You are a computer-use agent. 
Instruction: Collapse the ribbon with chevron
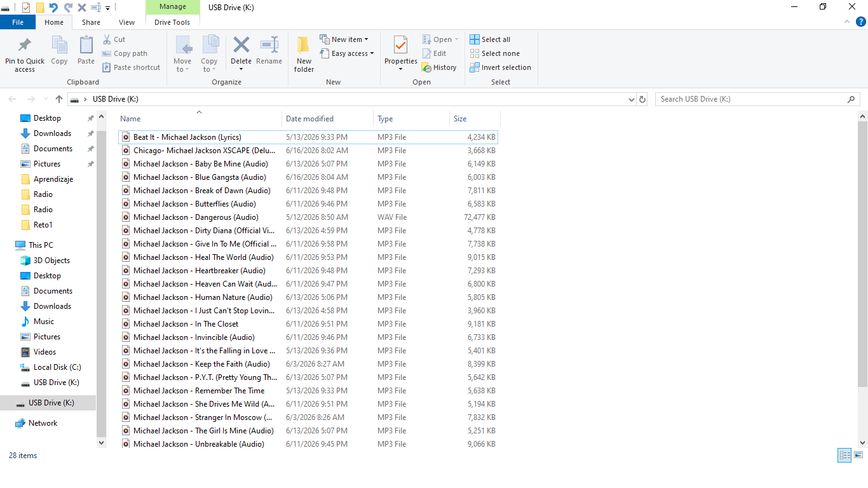point(846,22)
